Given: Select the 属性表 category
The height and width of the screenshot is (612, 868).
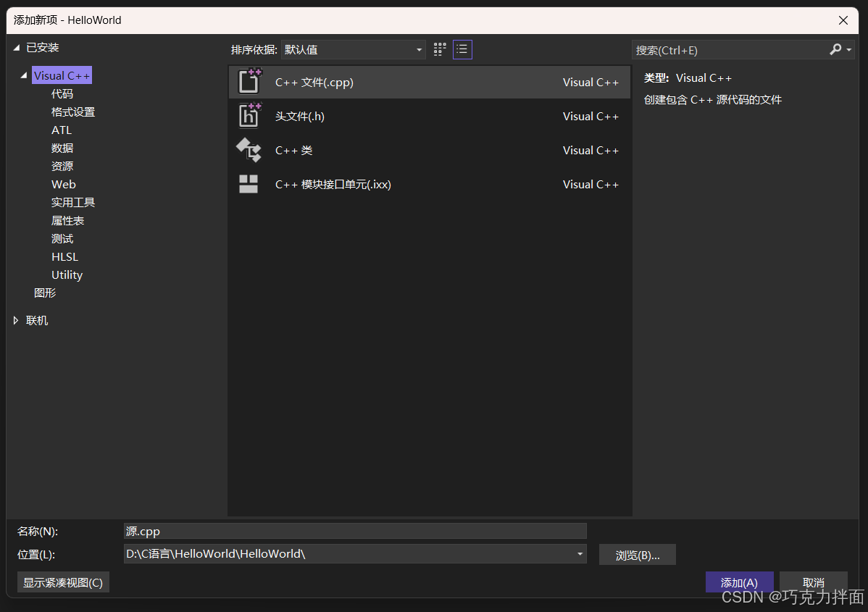Looking at the screenshot, I should tap(67, 220).
